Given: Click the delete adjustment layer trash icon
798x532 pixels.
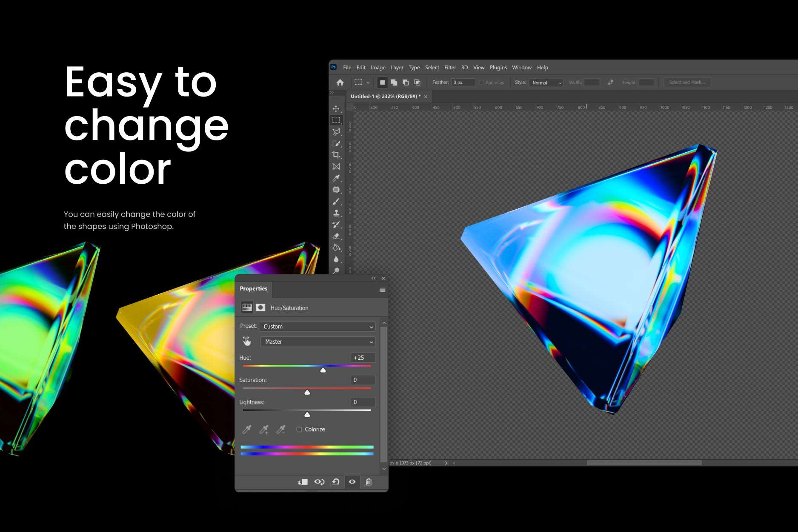Looking at the screenshot, I should (369, 482).
